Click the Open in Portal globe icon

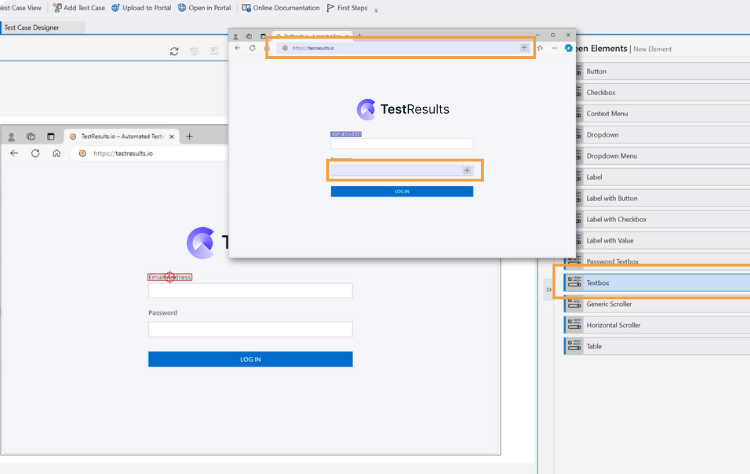pos(181,8)
